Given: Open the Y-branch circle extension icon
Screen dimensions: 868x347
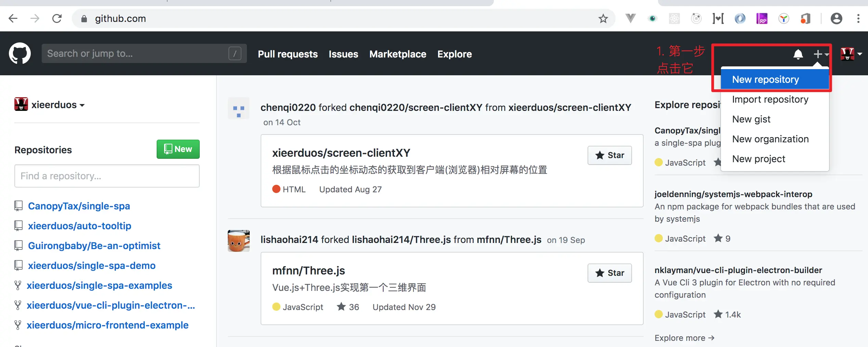Looking at the screenshot, I should [784, 18].
